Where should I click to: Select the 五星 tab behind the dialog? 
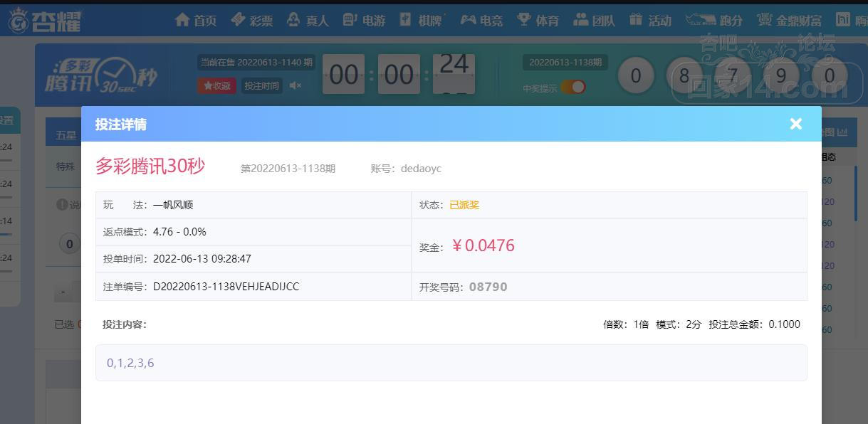[x=66, y=134]
